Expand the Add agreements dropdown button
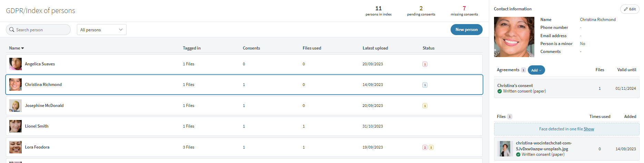 point(536,70)
